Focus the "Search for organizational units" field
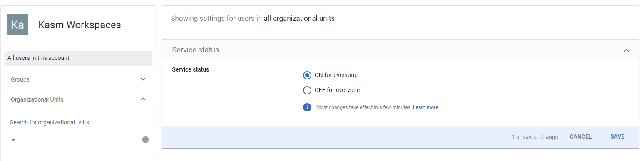644x161 pixels. [78, 122]
